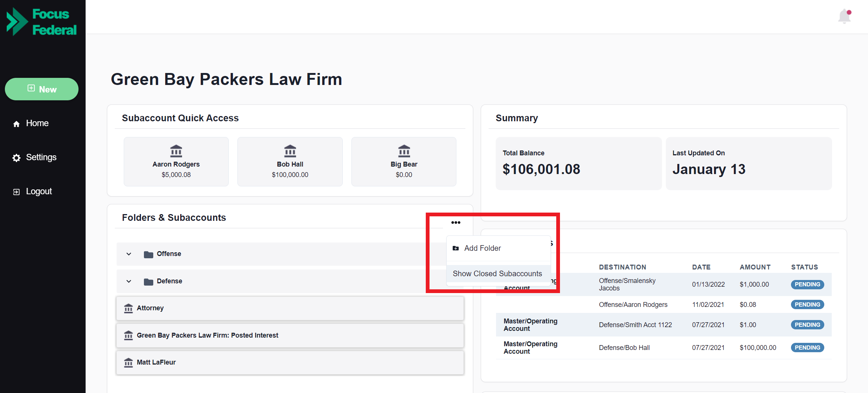This screenshot has height=393, width=868.
Task: Open the Green Bay Packers Posted Interest row
Action: [290, 335]
